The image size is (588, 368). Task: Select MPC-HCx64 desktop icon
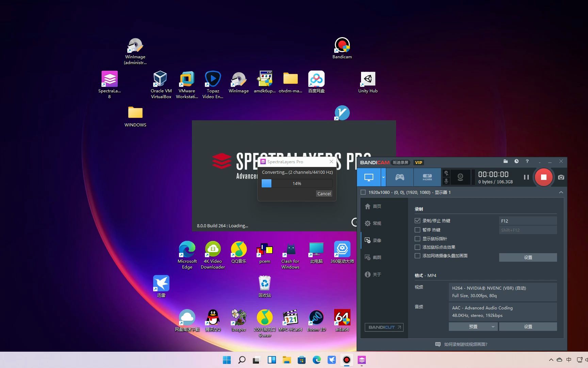coord(290,321)
